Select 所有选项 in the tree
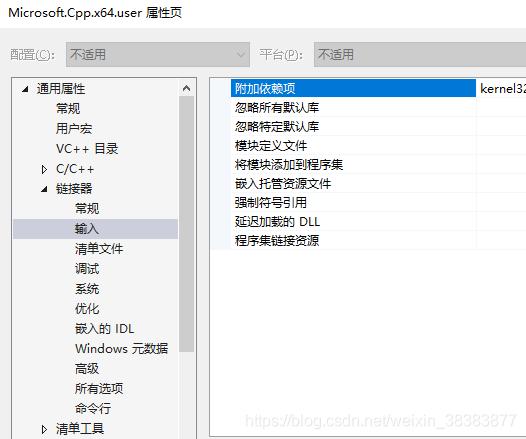Image resolution: width=526 pixels, height=439 pixels. 99,389
